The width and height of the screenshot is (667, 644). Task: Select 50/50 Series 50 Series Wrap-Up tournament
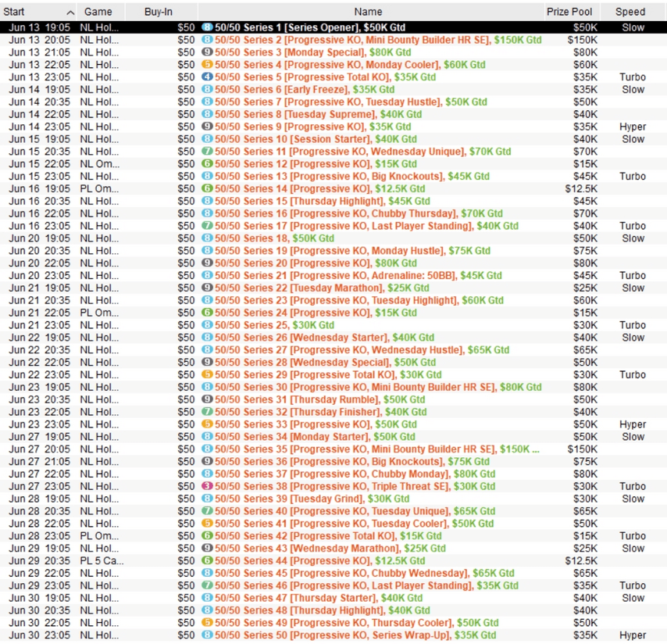pos(333,635)
